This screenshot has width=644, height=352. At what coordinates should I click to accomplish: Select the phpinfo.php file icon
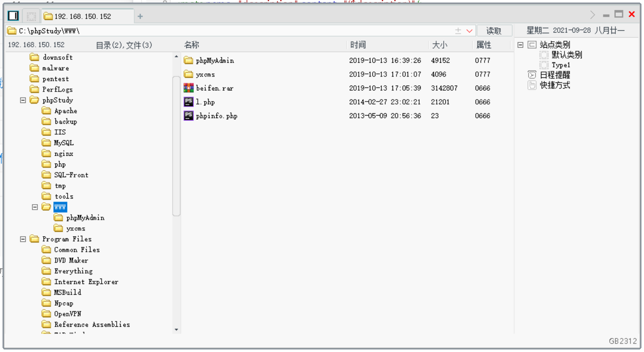[189, 116]
